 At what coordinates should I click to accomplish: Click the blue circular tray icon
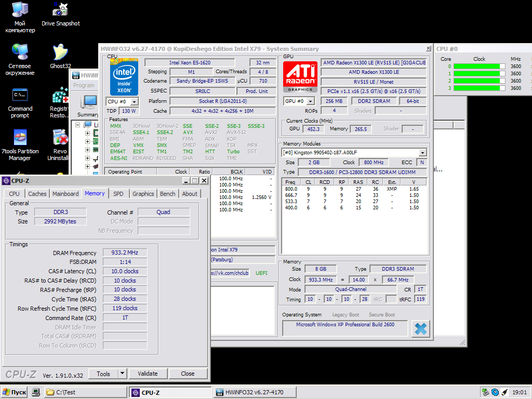[x=495, y=392]
